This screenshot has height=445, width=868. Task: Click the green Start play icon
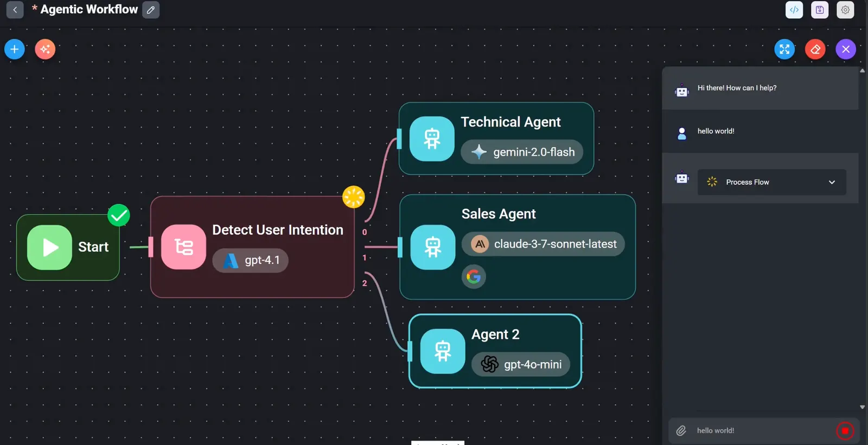pos(50,247)
